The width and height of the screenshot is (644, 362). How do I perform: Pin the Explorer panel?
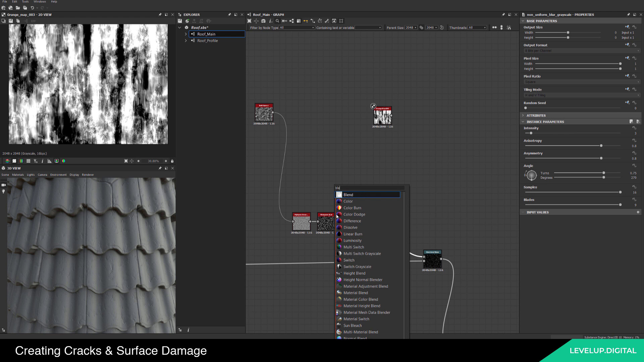click(x=229, y=14)
